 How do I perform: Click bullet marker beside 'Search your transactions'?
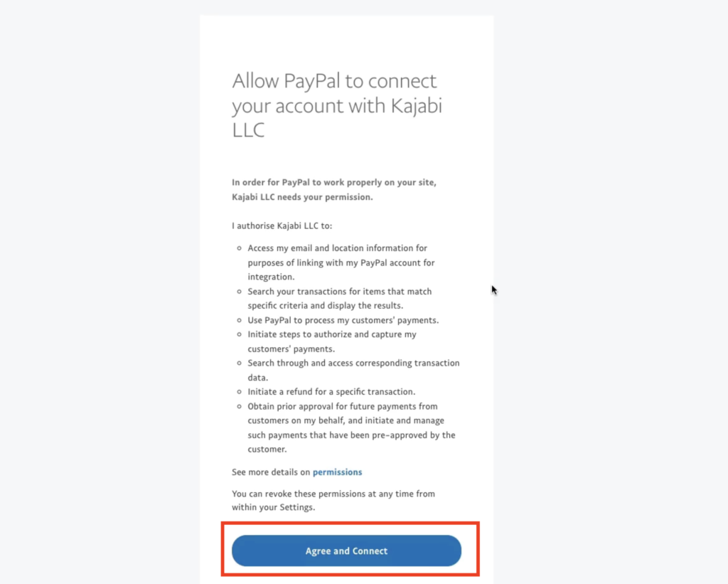click(x=239, y=292)
